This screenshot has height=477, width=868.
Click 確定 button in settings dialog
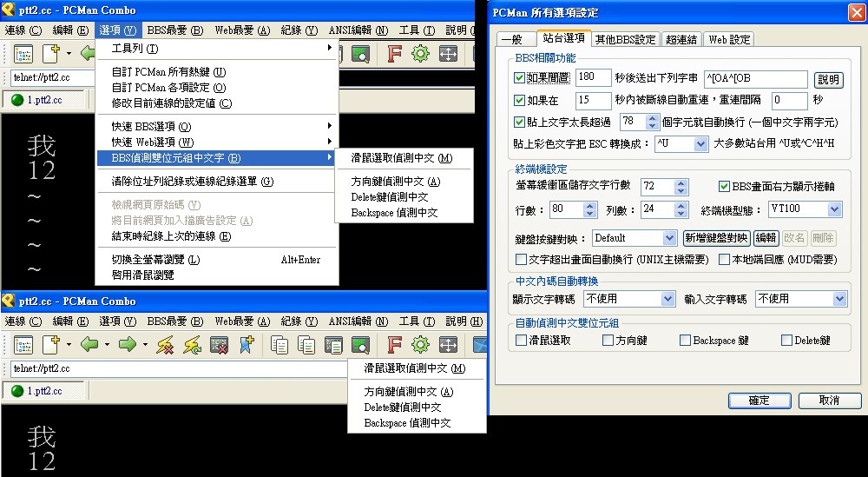(759, 401)
